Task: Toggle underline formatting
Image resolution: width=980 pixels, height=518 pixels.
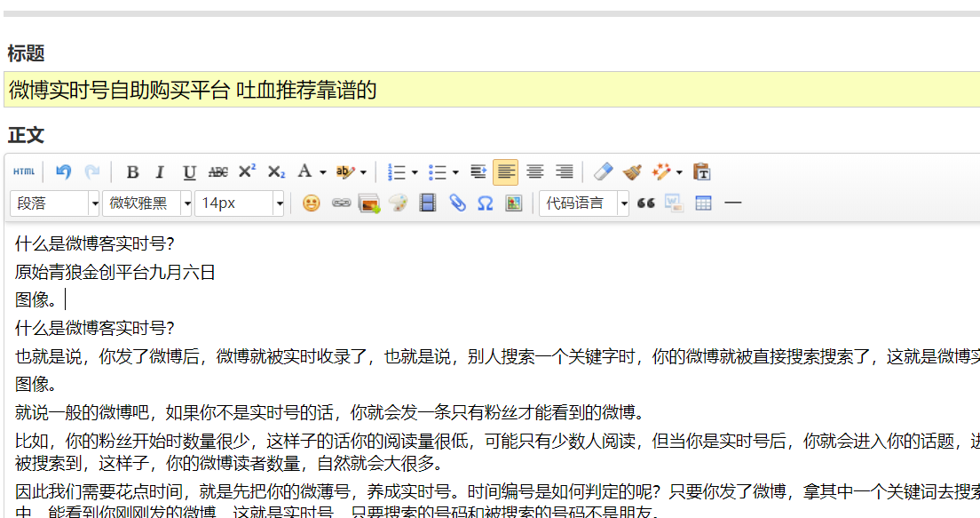Action: [189, 172]
